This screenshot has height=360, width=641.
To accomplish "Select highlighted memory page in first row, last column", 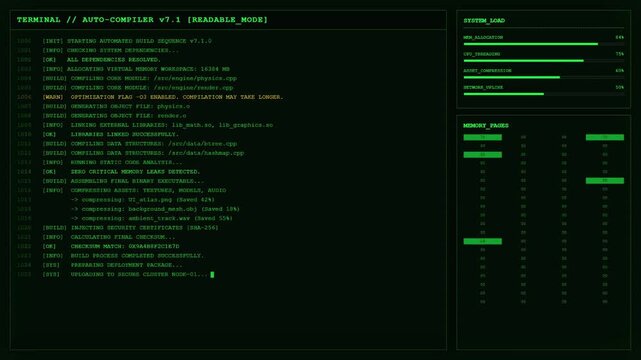I will 605,137.
